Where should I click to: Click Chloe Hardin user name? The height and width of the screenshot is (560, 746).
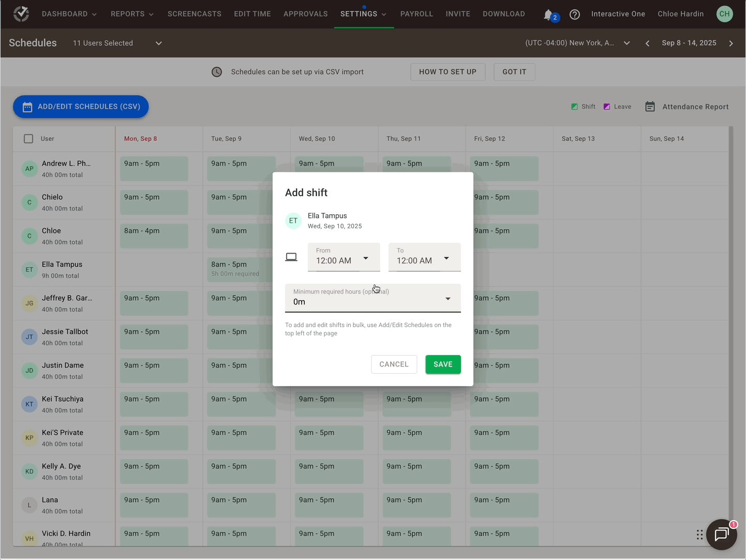pyautogui.click(x=681, y=14)
